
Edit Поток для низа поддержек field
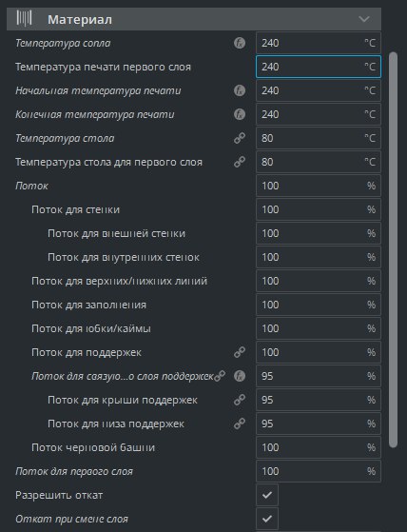[x=319, y=424]
